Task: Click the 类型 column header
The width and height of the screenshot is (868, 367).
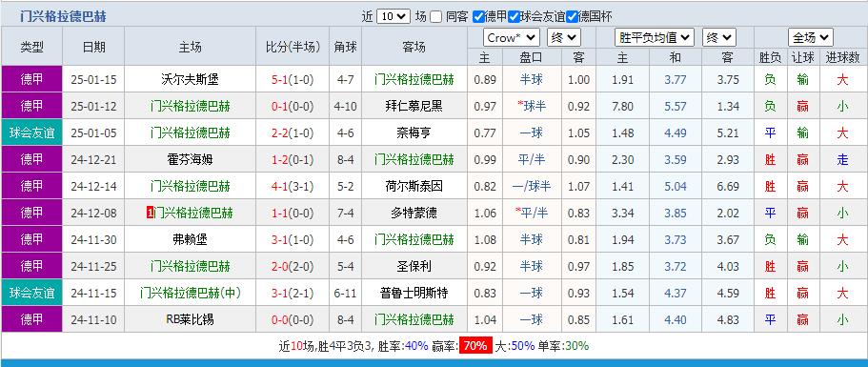Action: [31, 47]
